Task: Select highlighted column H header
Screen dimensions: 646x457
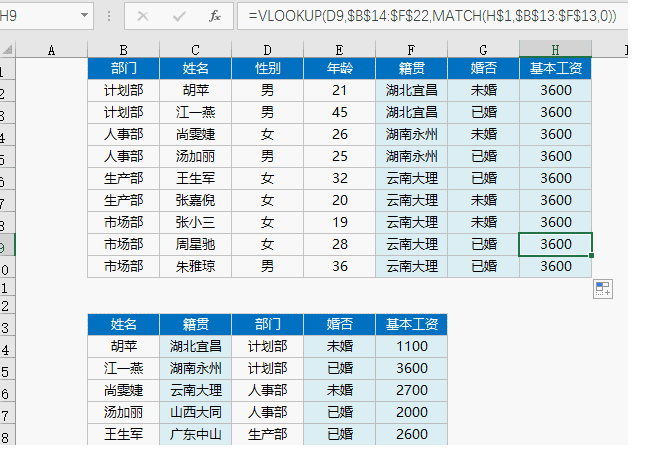Action: tap(555, 50)
